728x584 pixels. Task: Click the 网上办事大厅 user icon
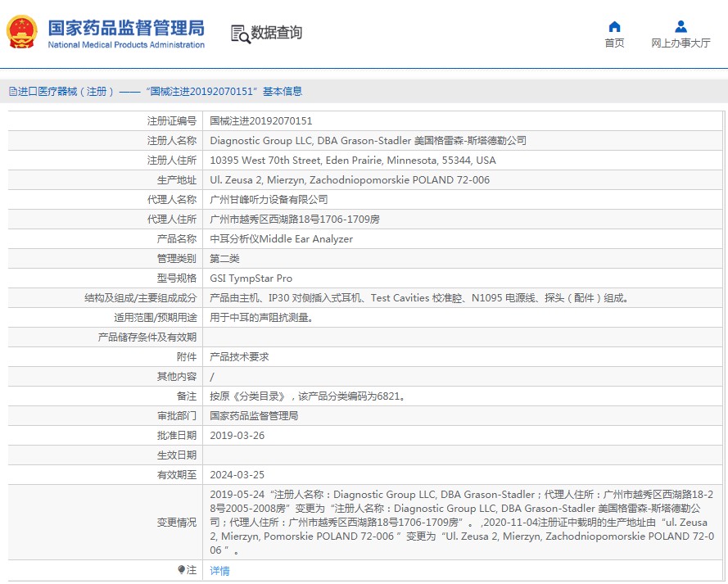coord(681,26)
